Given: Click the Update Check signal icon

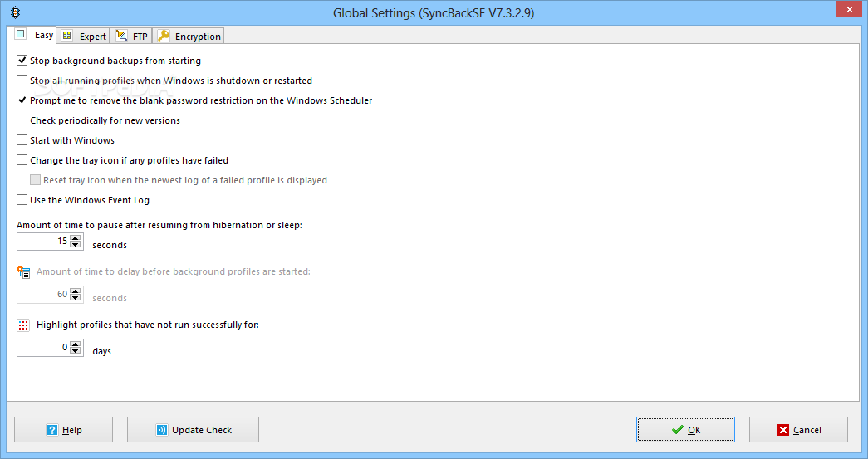Looking at the screenshot, I should (162, 430).
